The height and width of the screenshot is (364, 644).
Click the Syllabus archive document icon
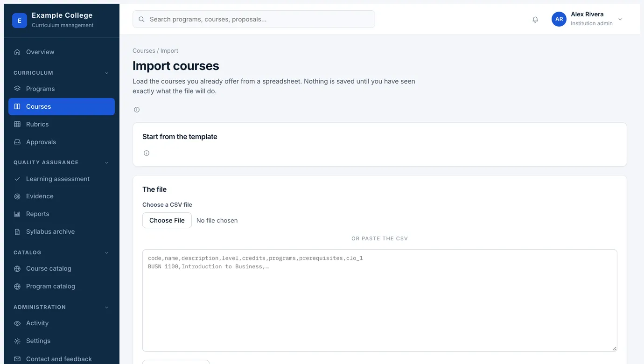17,232
